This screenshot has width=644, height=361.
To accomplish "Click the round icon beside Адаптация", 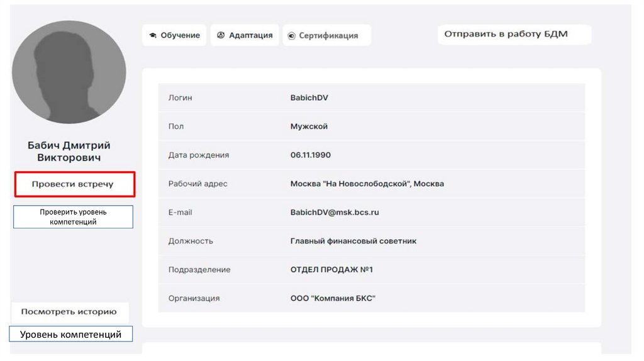I will [221, 36].
